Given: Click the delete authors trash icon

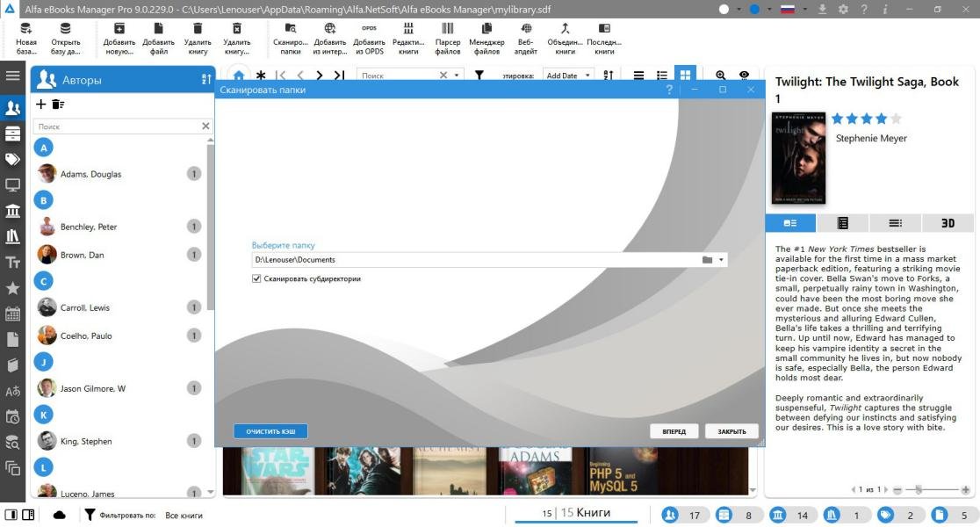Looking at the screenshot, I should coord(57,105).
